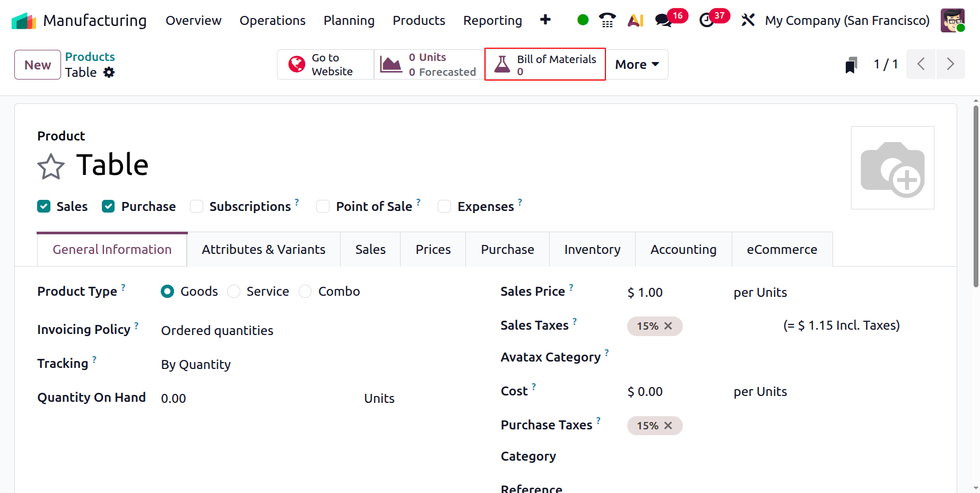Viewport: 980px width, 493px height.
Task: Open the debug tools wrench icon
Action: point(748,20)
